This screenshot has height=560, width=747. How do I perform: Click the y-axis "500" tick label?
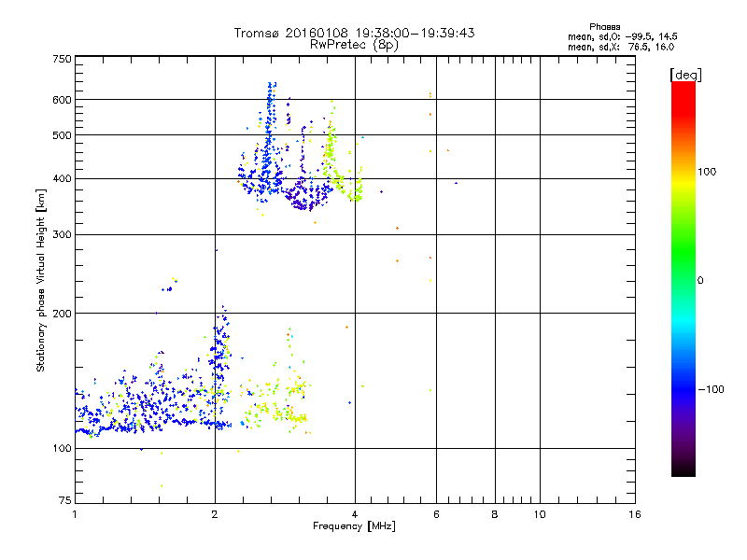point(62,135)
